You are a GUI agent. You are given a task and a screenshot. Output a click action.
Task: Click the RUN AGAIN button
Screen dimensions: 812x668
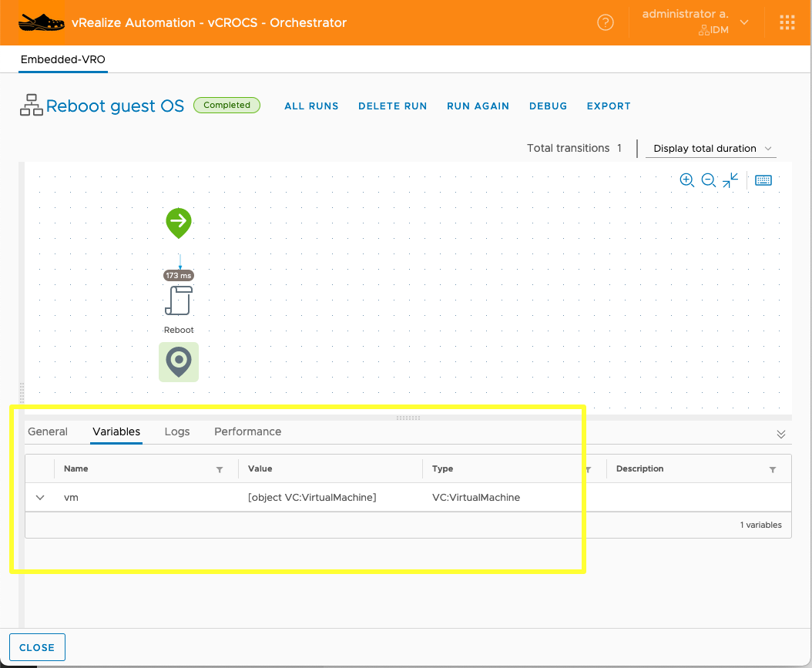[x=478, y=106]
